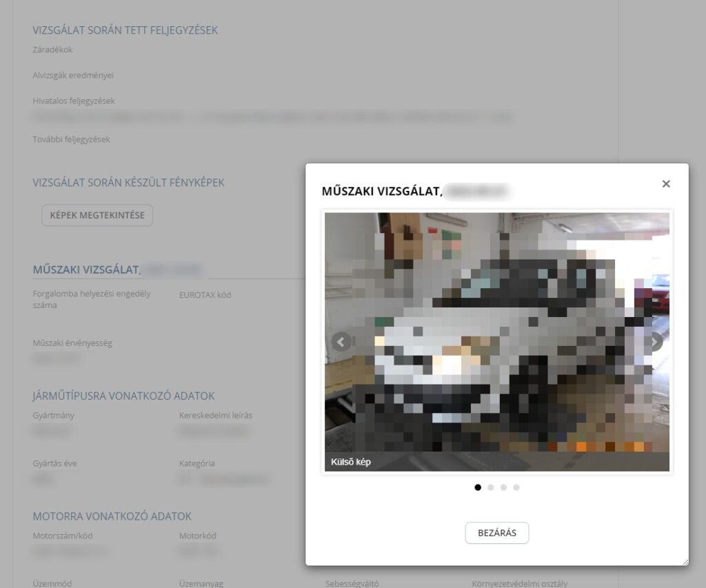The width and height of the screenshot is (706, 588).
Task: Click the Bezárás button
Action: pos(496,533)
